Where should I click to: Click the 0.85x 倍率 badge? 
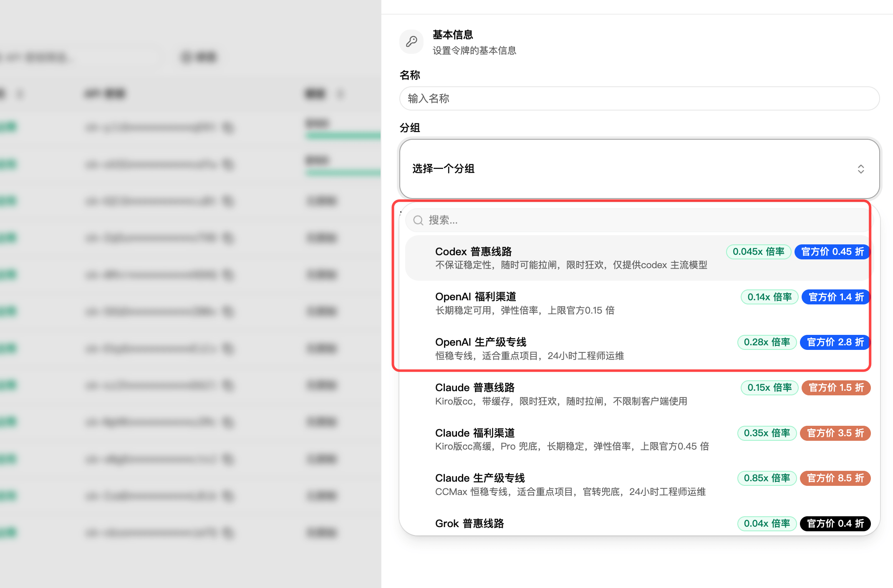click(767, 478)
